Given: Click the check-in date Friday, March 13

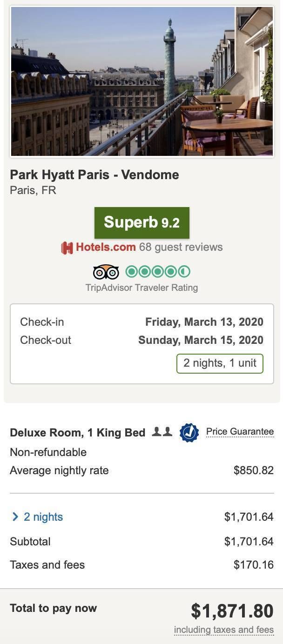Looking at the screenshot, I should 204,322.
